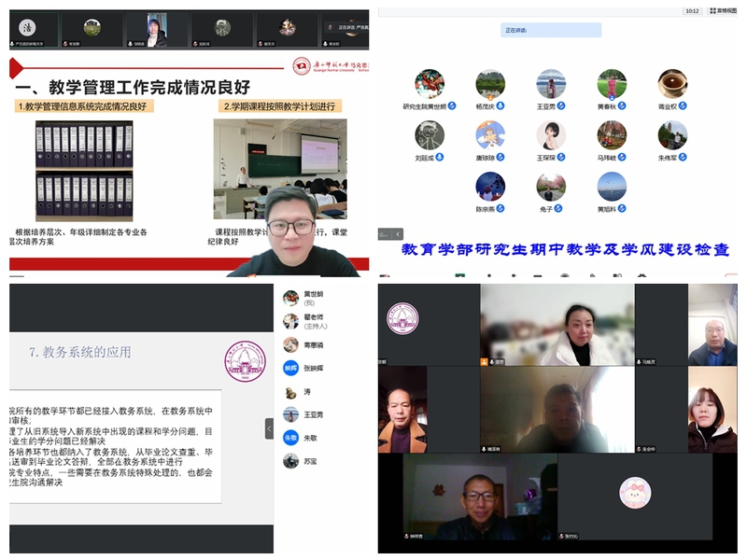
Task: Click the microphone icon next to 兔子
Action: (x=558, y=208)
